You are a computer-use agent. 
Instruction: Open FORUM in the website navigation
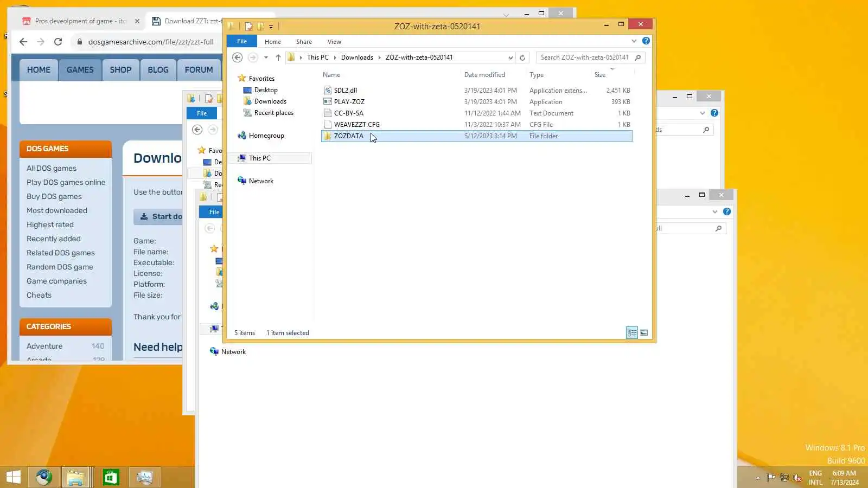199,70
